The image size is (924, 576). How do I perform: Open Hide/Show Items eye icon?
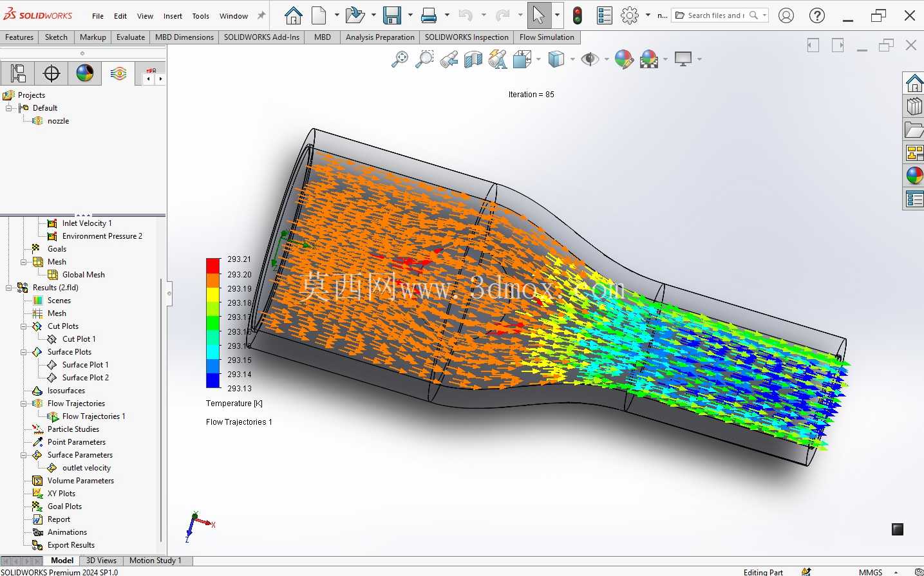pos(589,59)
